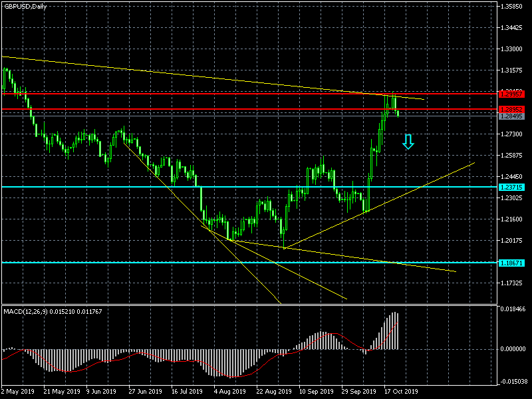Click the 1.35850 price scale label

(x=511, y=7)
